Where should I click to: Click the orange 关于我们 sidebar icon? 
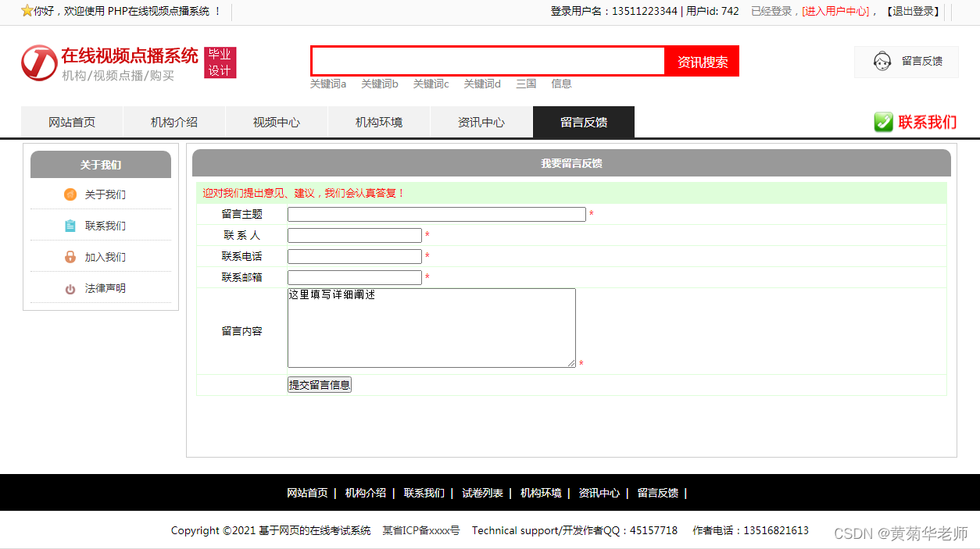click(x=70, y=194)
